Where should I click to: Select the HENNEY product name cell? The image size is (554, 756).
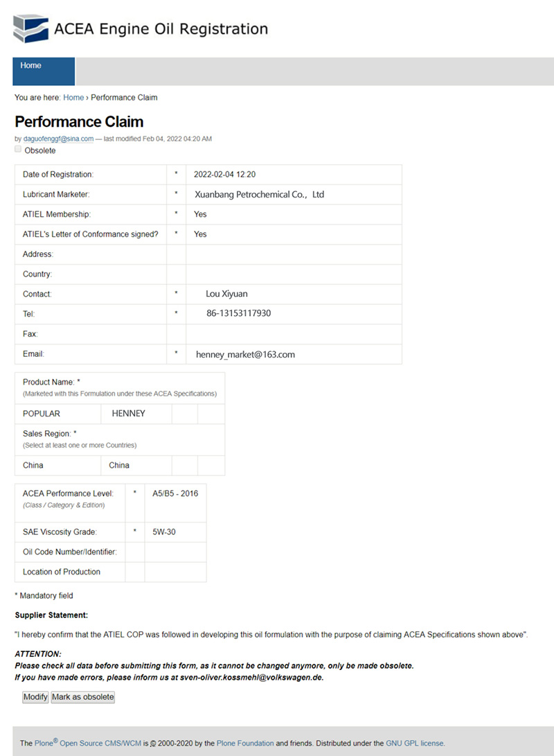click(x=128, y=414)
